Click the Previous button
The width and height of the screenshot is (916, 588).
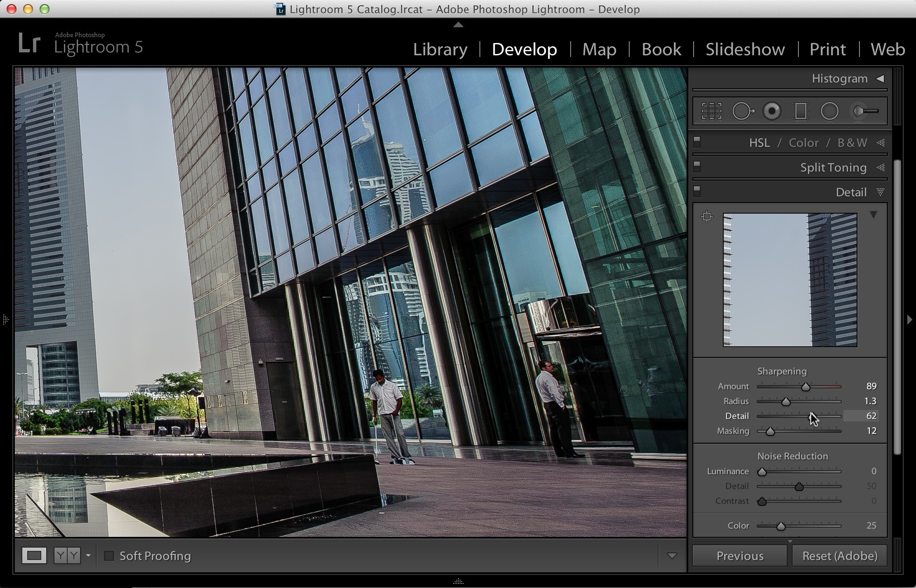coord(740,556)
